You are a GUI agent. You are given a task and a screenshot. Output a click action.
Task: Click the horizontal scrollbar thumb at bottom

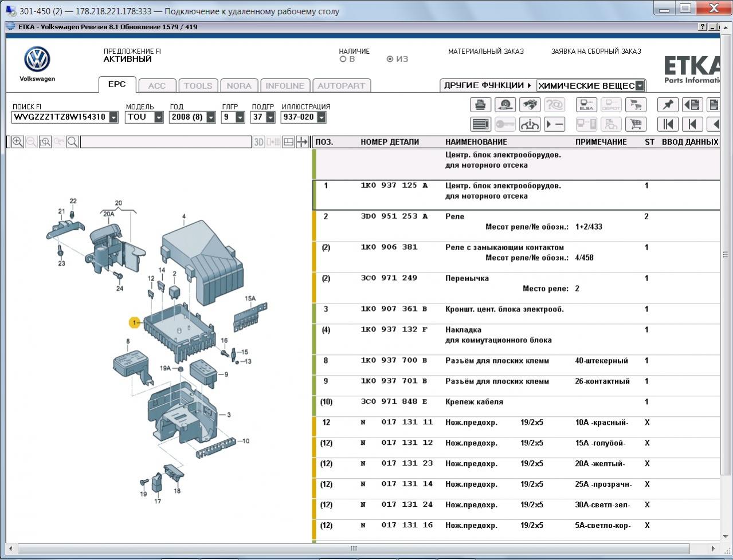tap(353, 549)
